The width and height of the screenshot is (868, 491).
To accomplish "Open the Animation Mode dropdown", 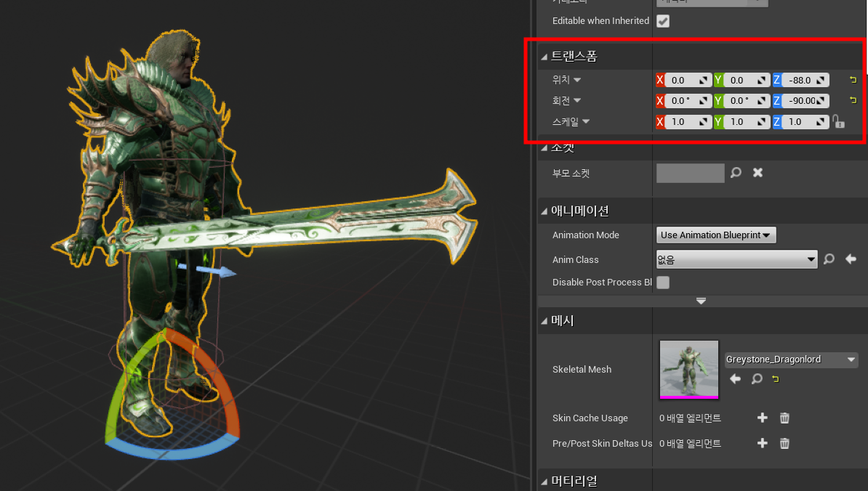I will (x=716, y=235).
